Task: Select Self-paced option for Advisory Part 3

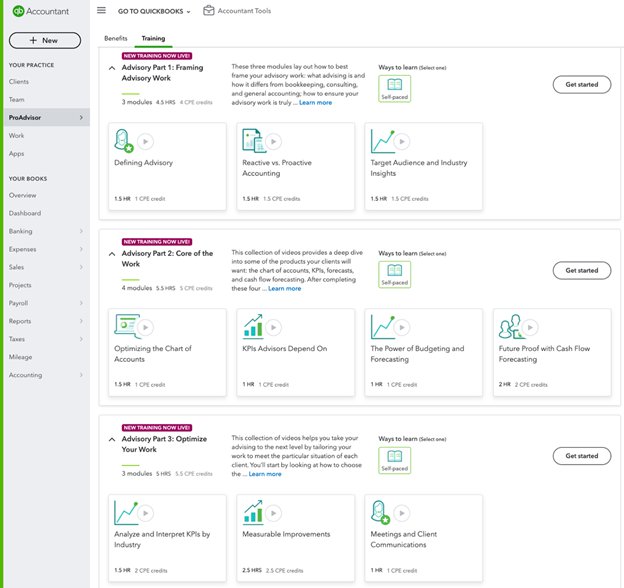Action: click(x=393, y=460)
